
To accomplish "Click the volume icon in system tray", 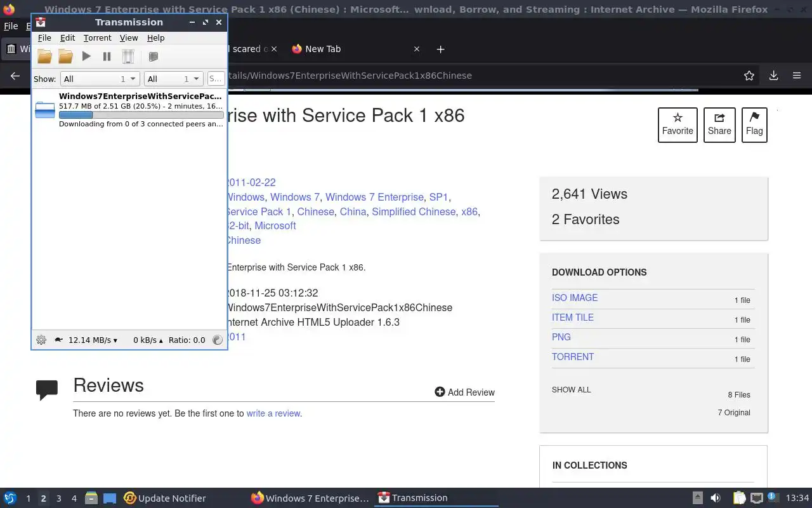I will 716,498.
